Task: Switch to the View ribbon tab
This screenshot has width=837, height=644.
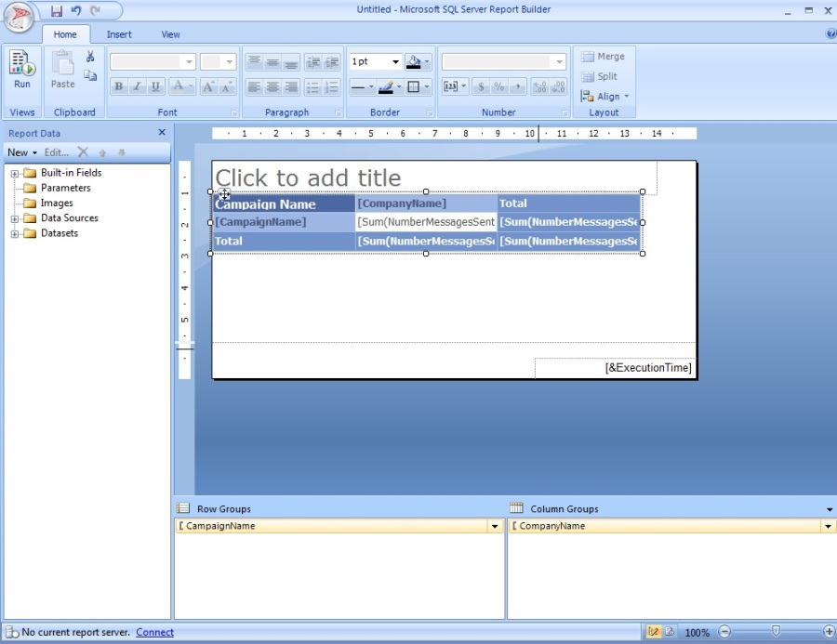Action: coord(170,34)
